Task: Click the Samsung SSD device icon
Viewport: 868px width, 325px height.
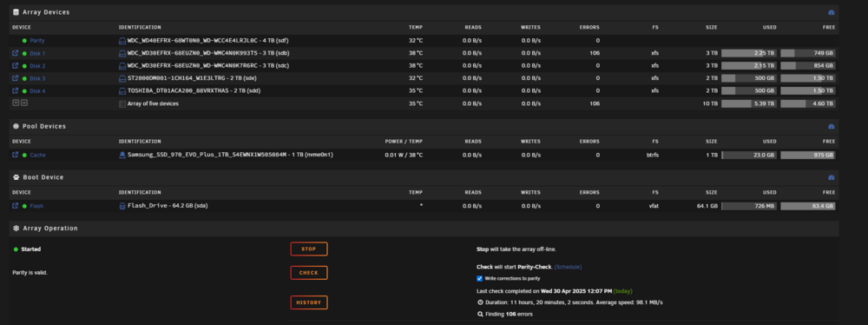Action: tap(123, 156)
